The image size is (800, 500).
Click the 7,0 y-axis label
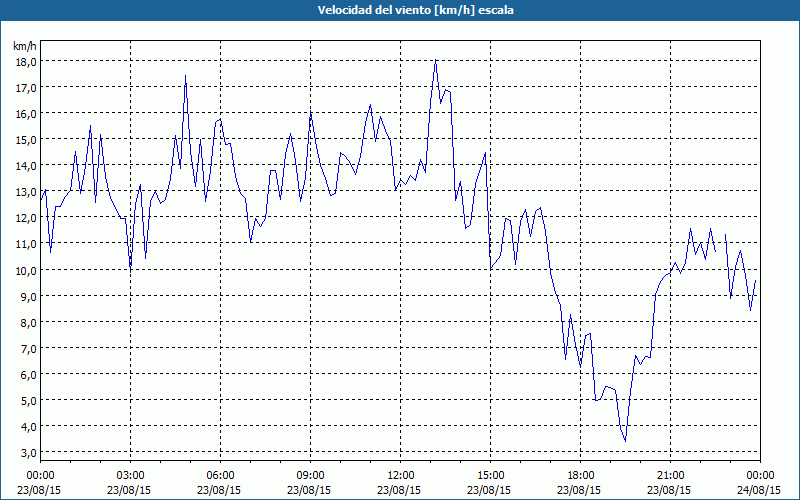point(28,348)
